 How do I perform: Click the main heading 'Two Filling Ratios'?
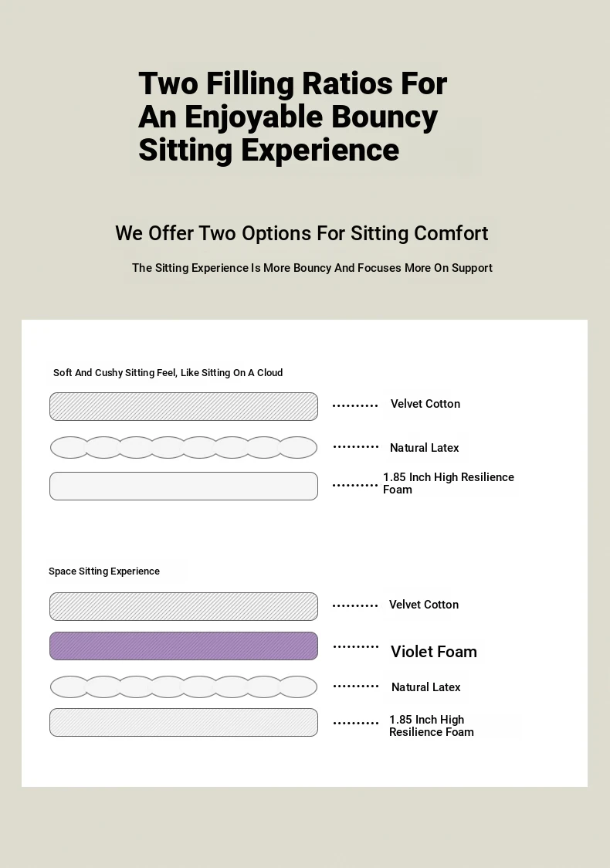tap(293, 117)
